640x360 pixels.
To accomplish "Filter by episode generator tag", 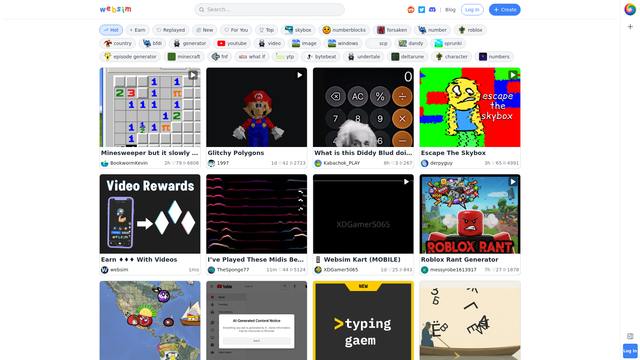I will [x=130, y=57].
